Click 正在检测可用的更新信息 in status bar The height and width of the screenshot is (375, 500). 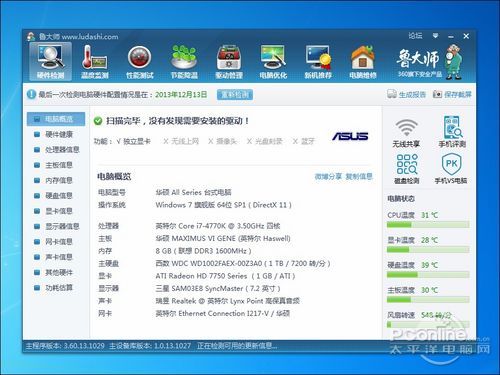[x=237, y=346]
